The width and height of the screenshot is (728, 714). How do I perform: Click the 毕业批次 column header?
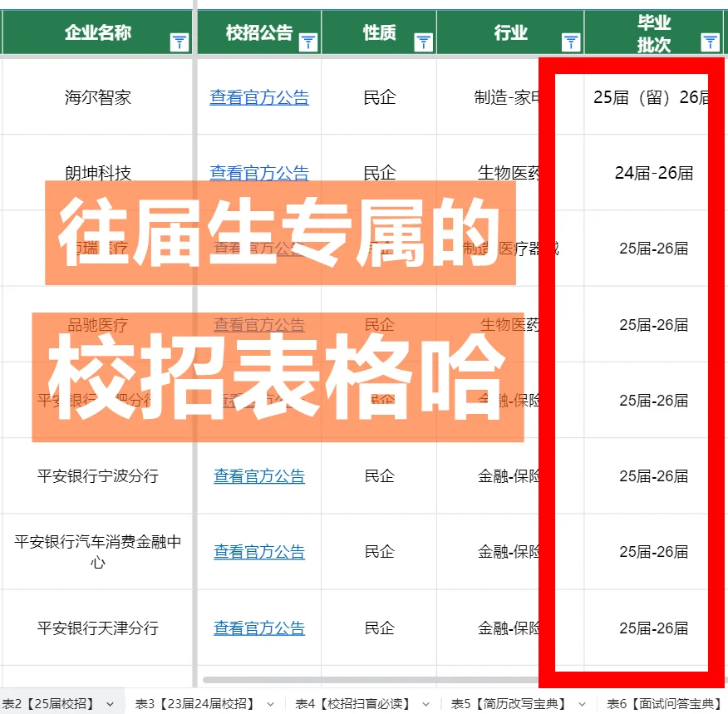coord(654,32)
